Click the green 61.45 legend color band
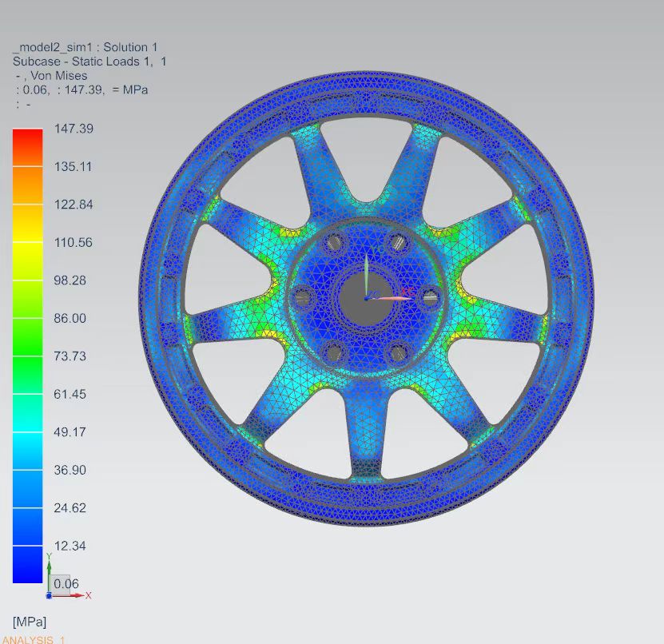Viewport: 664px width, 644px height. [x=27, y=413]
